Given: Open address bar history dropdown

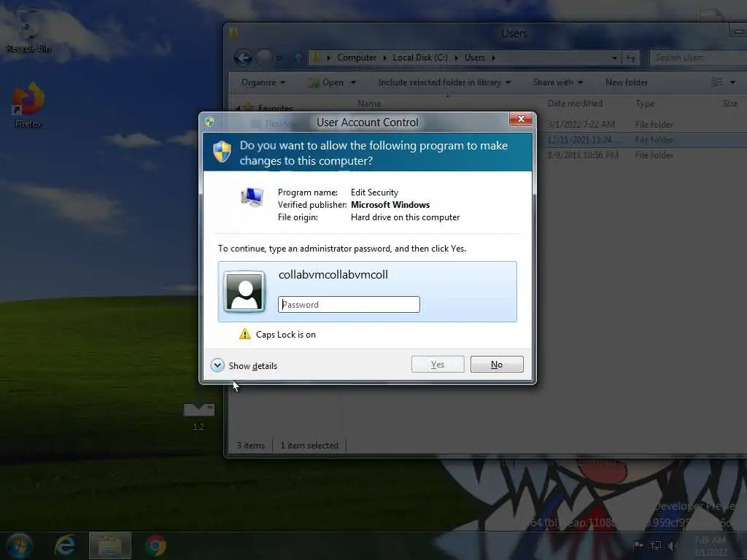Looking at the screenshot, I should (614, 58).
